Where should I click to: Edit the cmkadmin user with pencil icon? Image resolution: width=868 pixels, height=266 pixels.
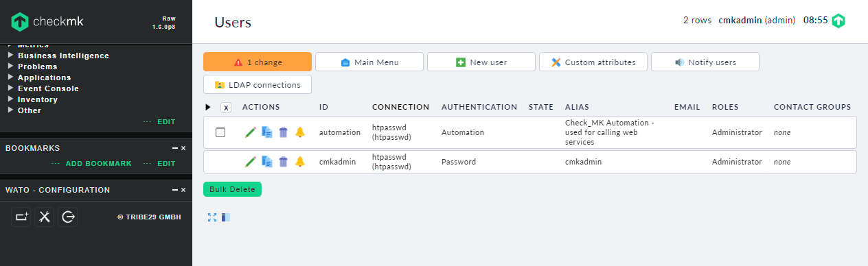251,162
